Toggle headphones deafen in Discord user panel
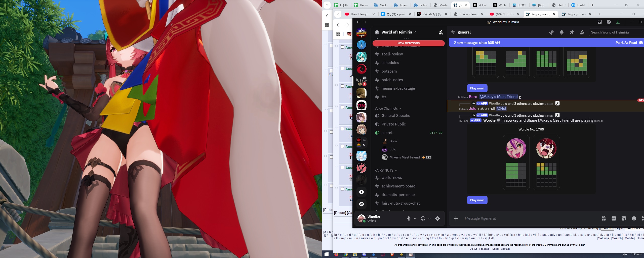Screen dimensions: 644x258 point(423,218)
